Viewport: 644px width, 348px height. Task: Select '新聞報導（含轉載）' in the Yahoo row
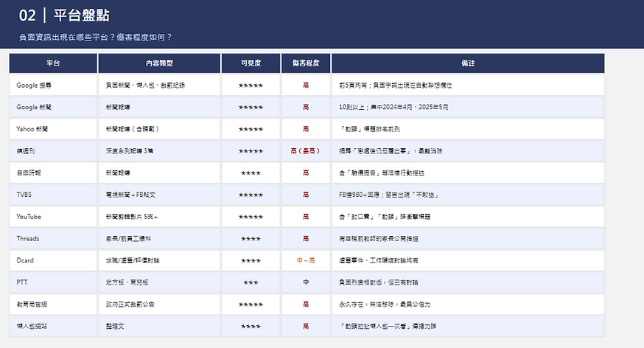(x=159, y=129)
